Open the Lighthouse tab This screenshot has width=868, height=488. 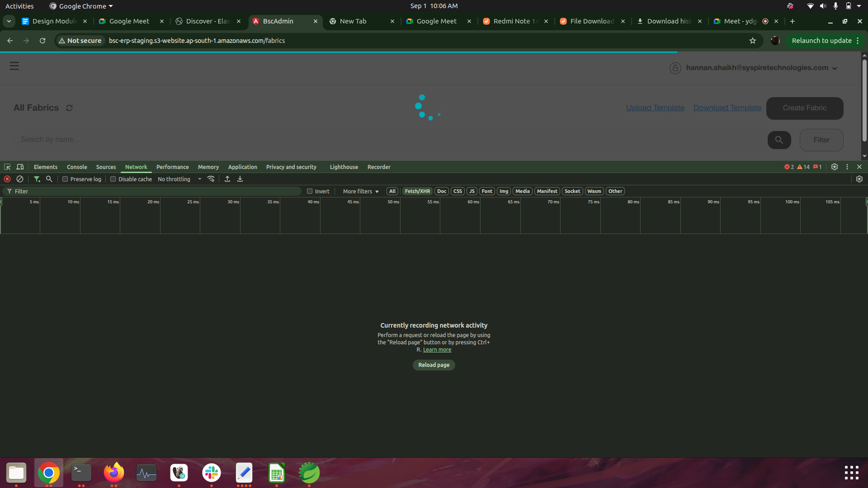(344, 167)
